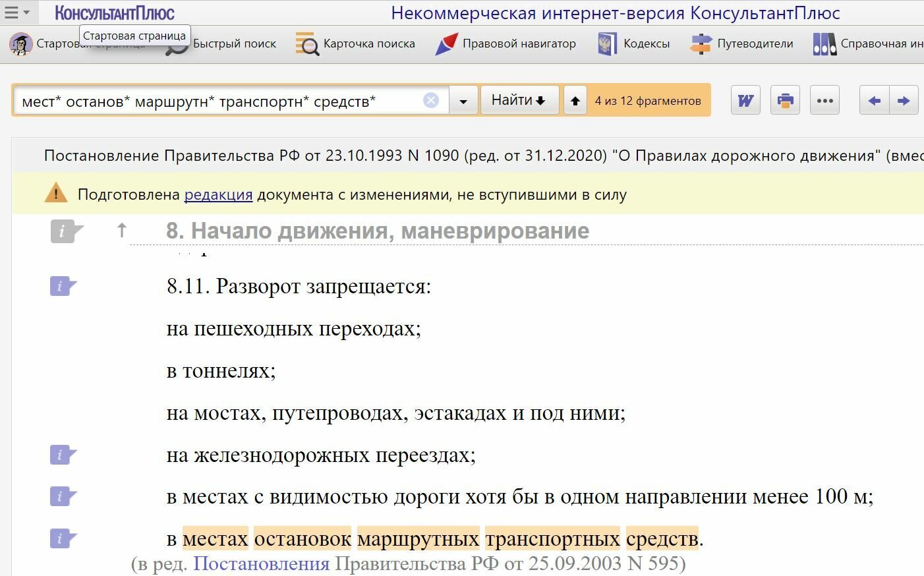The height and width of the screenshot is (576, 924).
Task: Open the Постановления link in the amendment note
Action: click(x=261, y=563)
